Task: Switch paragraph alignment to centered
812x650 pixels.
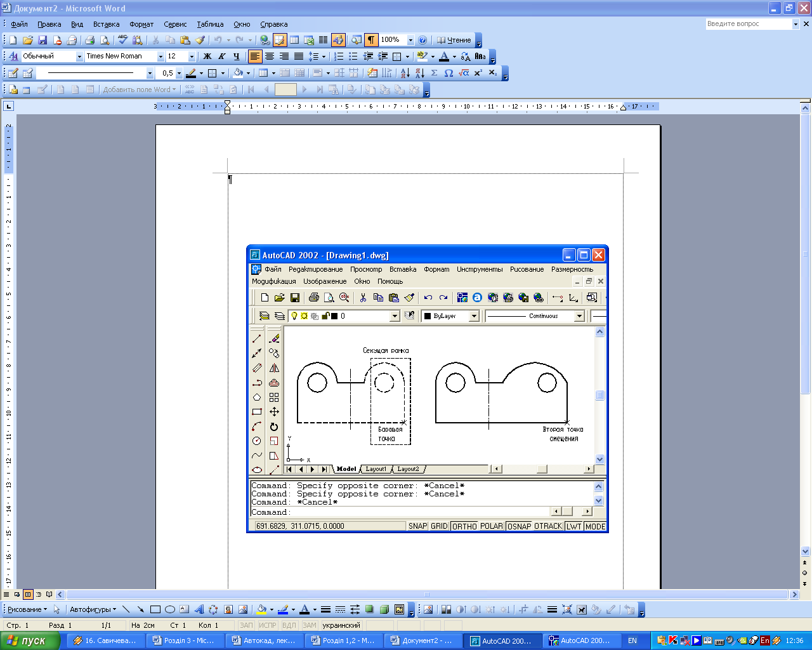Action: coord(270,56)
